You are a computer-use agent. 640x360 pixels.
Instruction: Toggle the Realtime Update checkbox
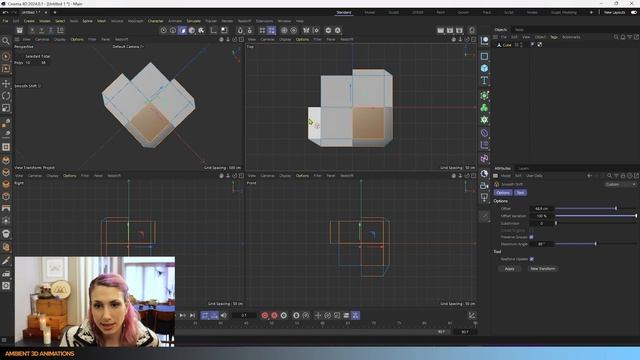pos(531,259)
